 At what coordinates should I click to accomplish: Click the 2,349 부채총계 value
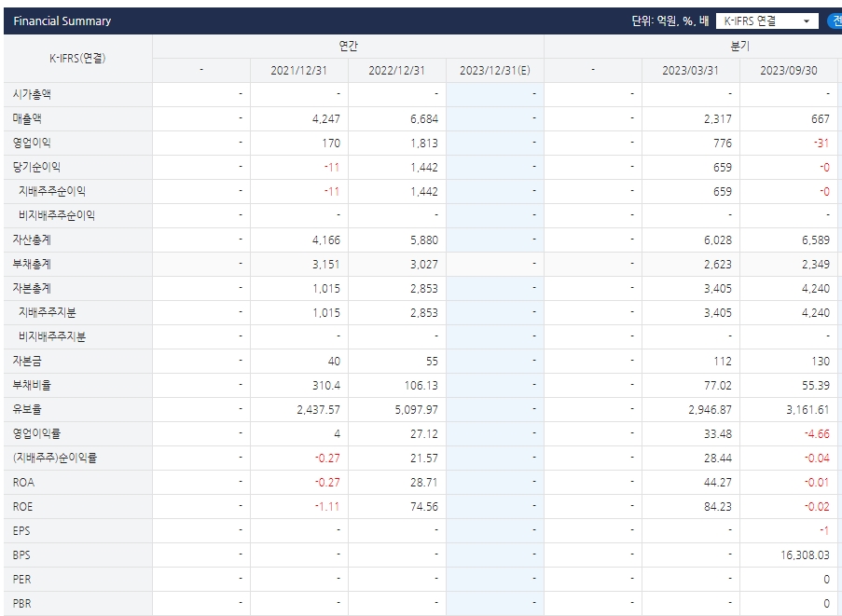(816, 264)
